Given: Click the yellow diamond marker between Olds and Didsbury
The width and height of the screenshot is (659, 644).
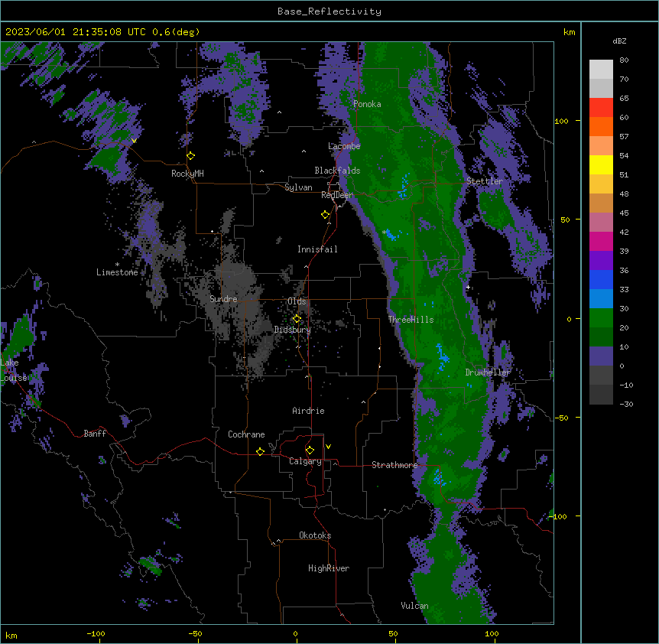Looking at the screenshot, I should click(297, 319).
